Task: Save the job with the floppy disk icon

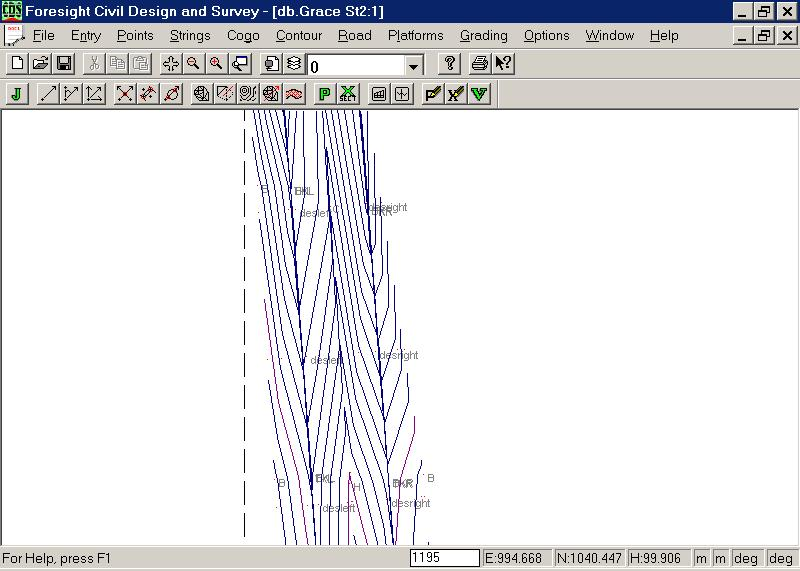Action: click(63, 64)
